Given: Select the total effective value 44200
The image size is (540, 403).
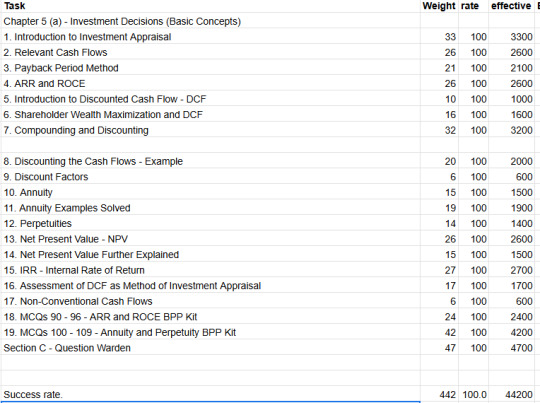Looking at the screenshot, I should point(511,394).
